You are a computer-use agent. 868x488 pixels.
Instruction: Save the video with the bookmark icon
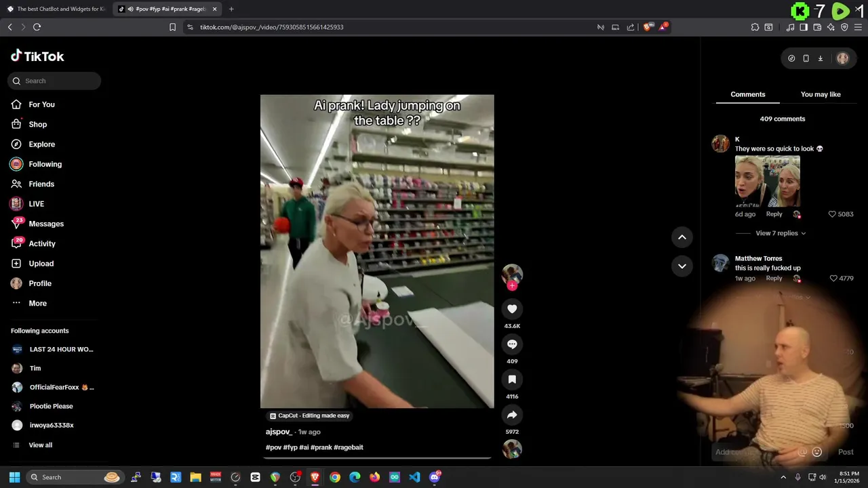pos(512,380)
